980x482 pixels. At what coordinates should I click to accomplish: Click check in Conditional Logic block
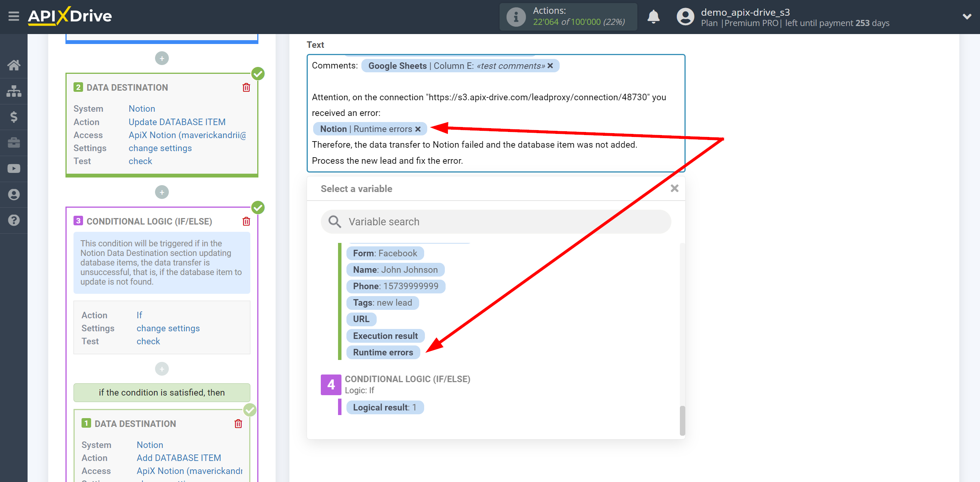pyautogui.click(x=148, y=341)
